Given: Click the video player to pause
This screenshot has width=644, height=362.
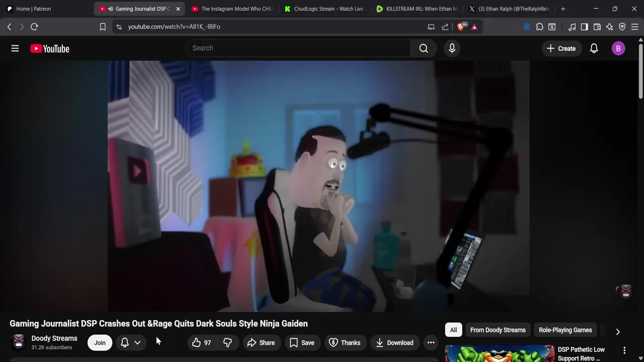Looking at the screenshot, I should click(x=318, y=186).
